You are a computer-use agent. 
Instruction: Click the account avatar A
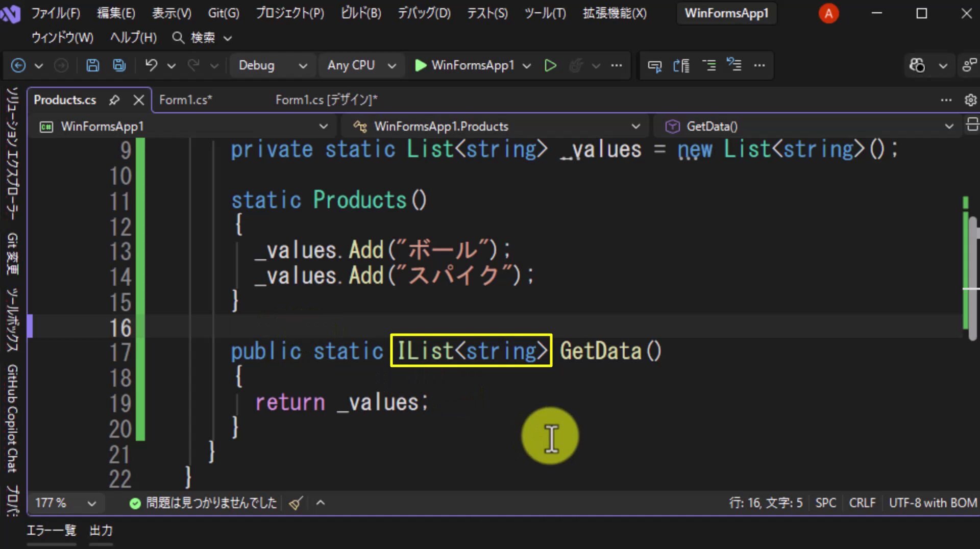click(x=828, y=13)
